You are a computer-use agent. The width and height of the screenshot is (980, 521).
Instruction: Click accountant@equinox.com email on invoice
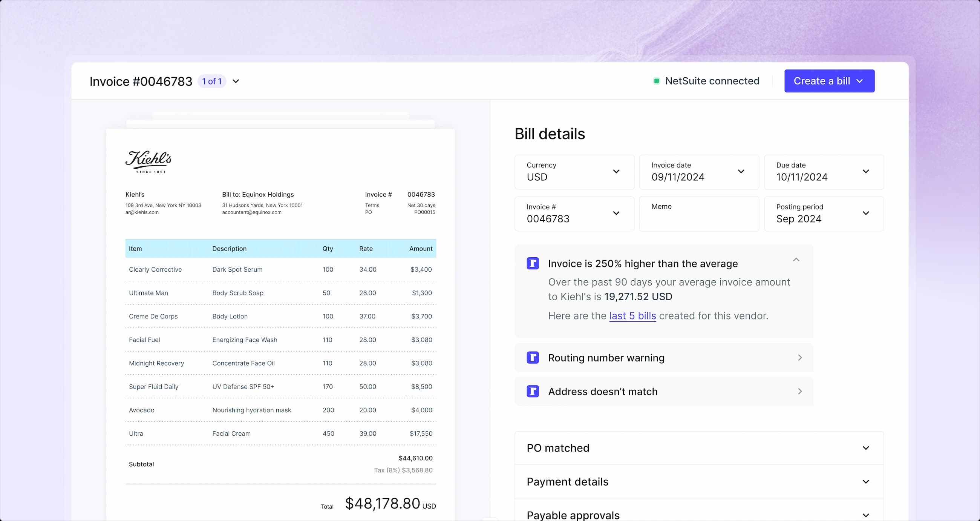pos(252,212)
